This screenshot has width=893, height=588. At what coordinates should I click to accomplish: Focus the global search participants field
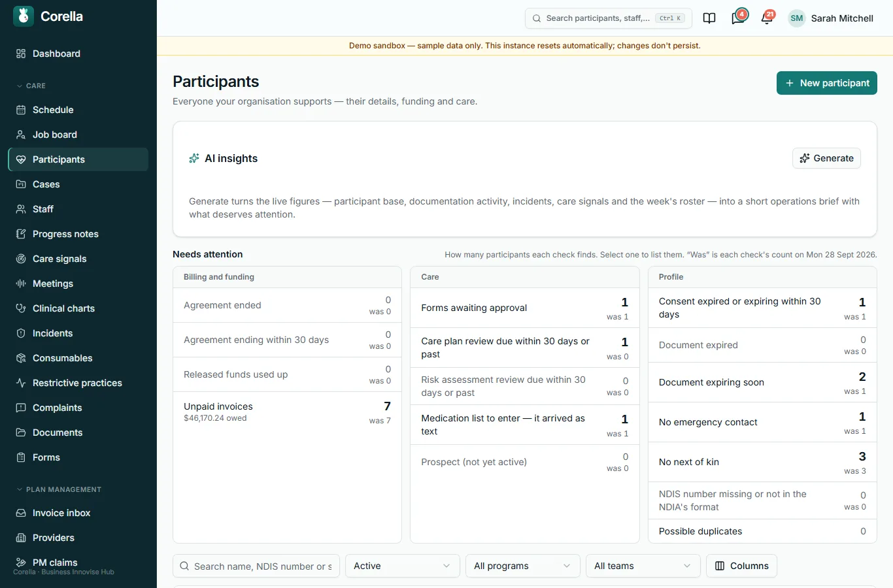click(608, 18)
